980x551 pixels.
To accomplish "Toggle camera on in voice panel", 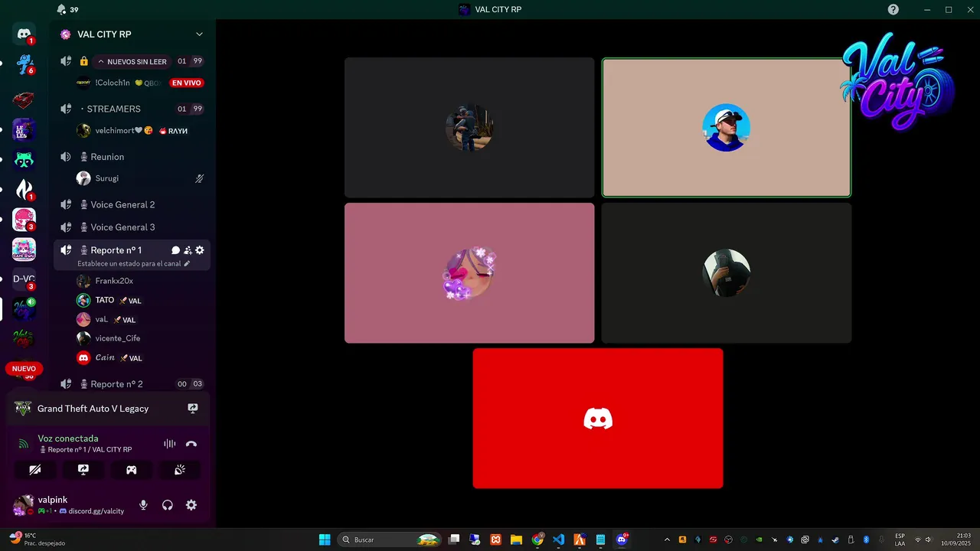I will [x=35, y=470].
